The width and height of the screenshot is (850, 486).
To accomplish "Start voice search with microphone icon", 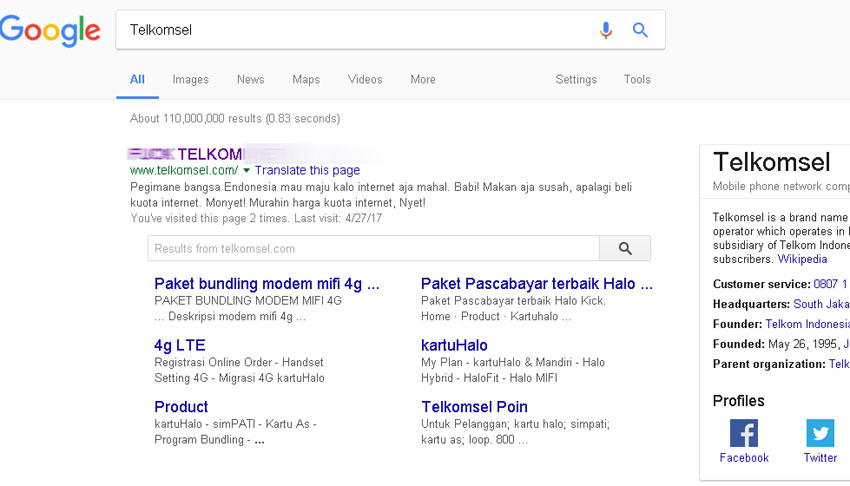I will [606, 30].
